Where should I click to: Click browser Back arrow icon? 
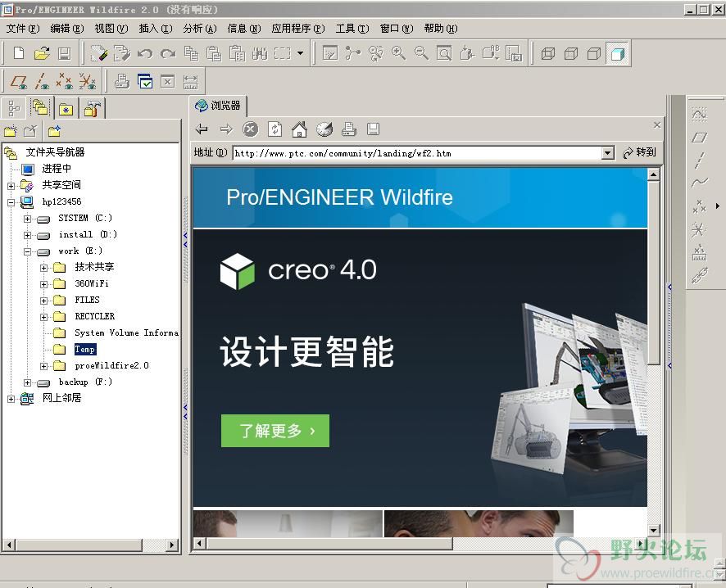pyautogui.click(x=202, y=129)
